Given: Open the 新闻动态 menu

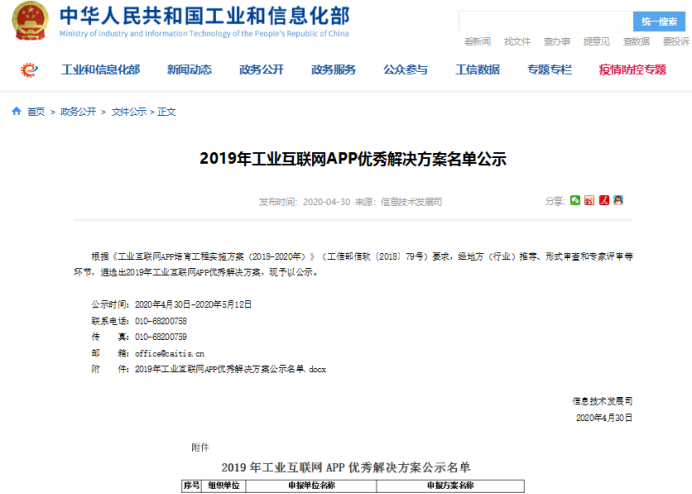Looking at the screenshot, I should coord(189,70).
